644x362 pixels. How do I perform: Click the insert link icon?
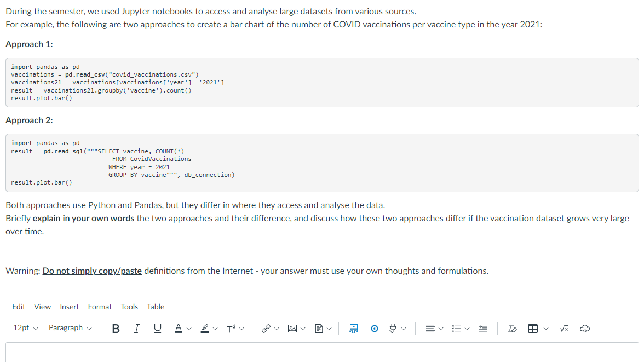pos(266,328)
